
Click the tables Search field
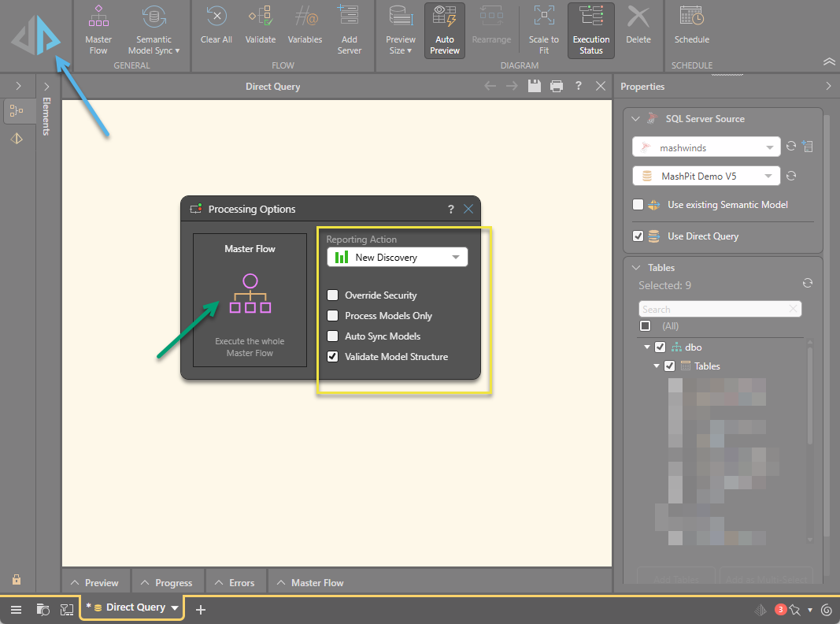(713, 310)
